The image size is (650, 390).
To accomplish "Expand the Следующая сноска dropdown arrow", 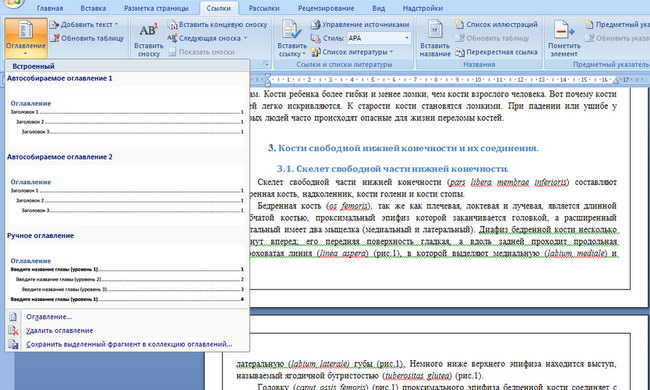I will 245,39.
